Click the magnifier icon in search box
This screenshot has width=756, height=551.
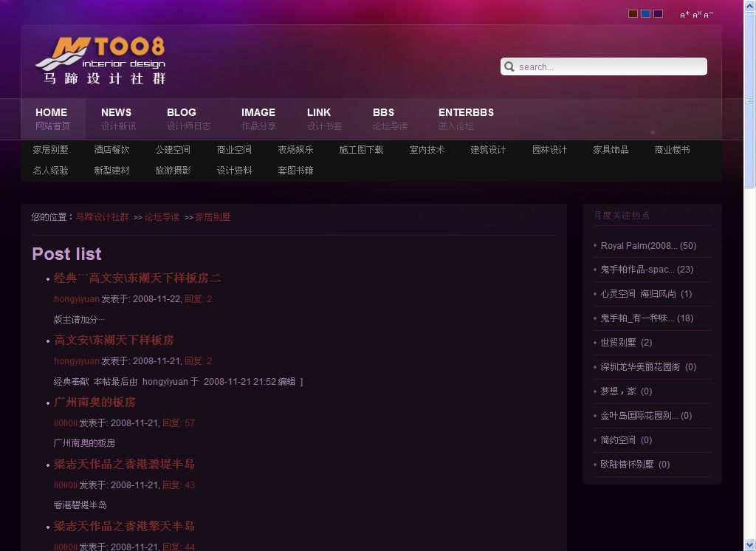[x=509, y=66]
